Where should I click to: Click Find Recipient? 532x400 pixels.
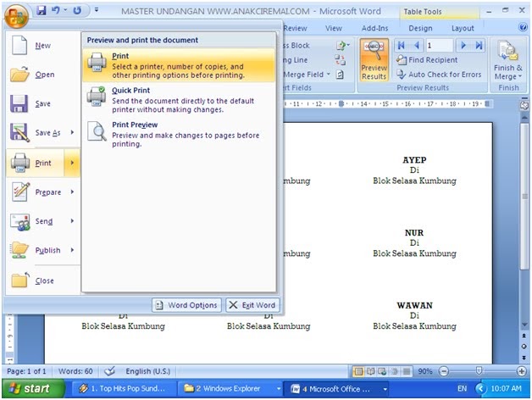427,60
